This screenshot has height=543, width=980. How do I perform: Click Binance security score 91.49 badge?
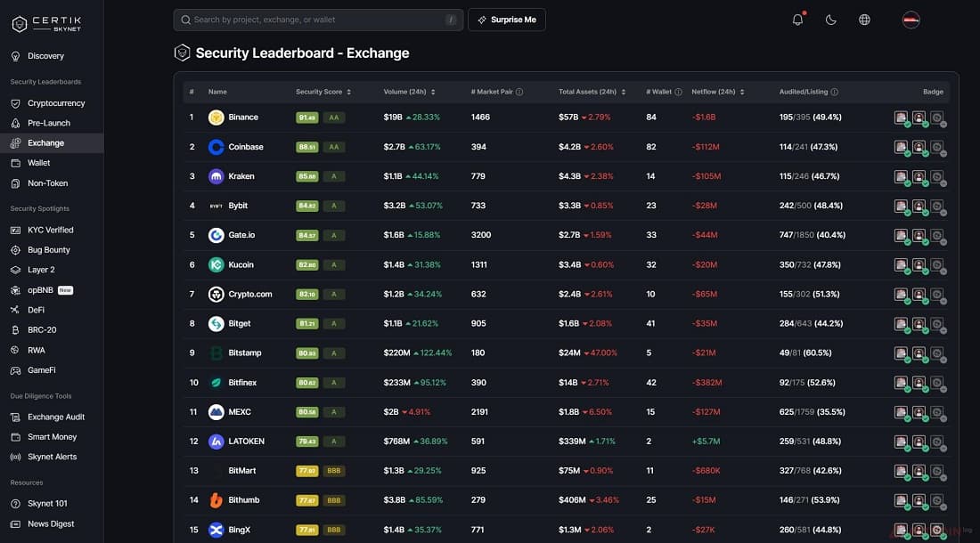[x=306, y=118]
